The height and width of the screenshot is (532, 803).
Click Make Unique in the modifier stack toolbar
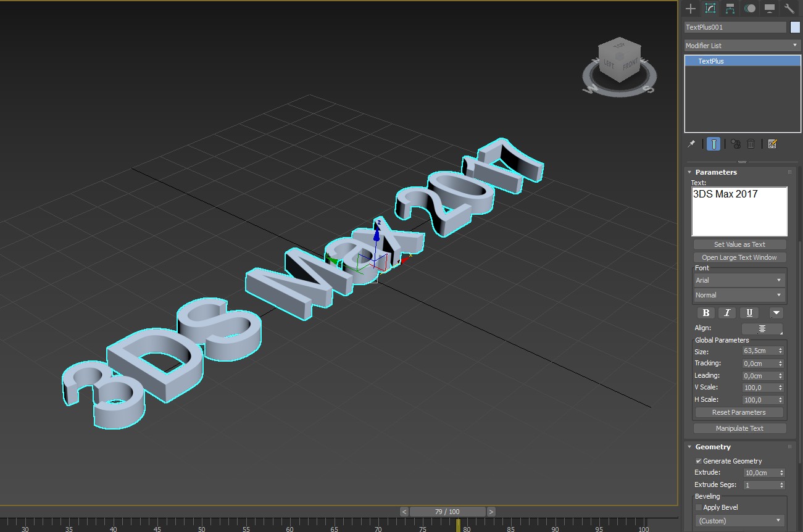coord(734,143)
